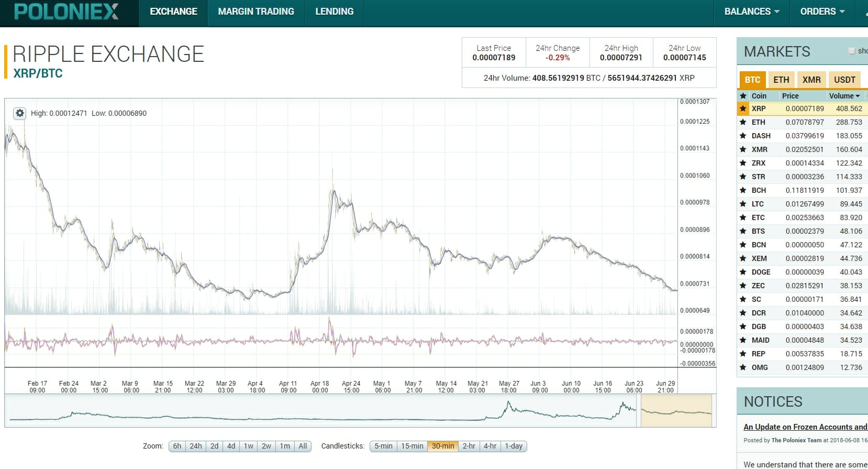Toggle favorite star for ETC row

(x=743, y=217)
